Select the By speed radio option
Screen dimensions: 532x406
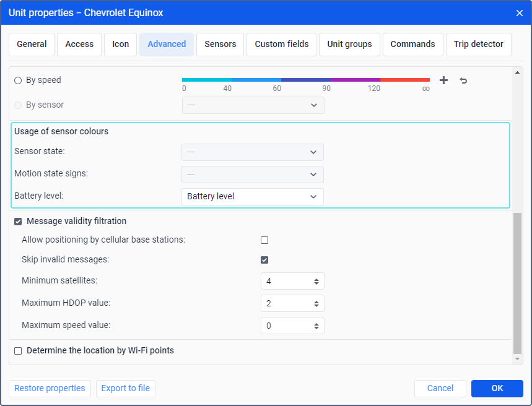coord(18,80)
